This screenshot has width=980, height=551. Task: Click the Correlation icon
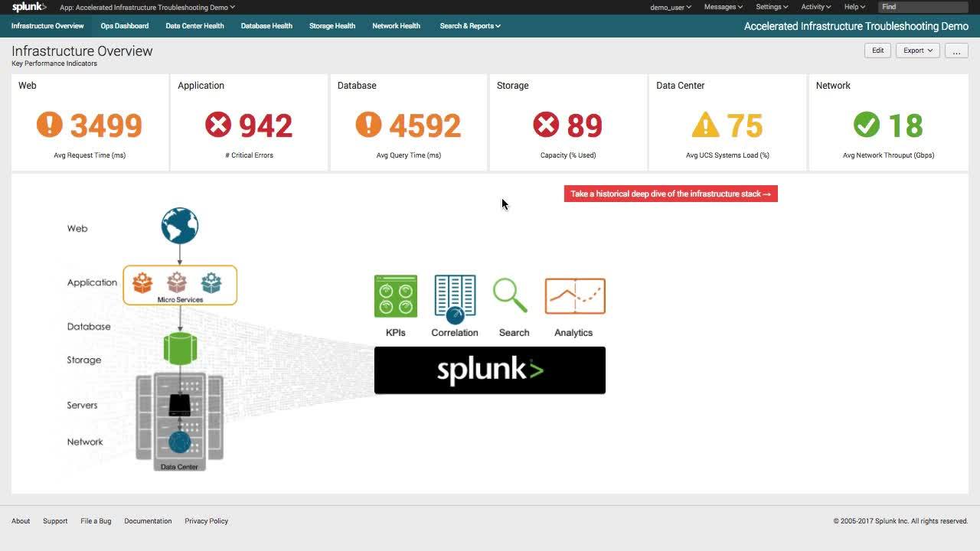(455, 299)
